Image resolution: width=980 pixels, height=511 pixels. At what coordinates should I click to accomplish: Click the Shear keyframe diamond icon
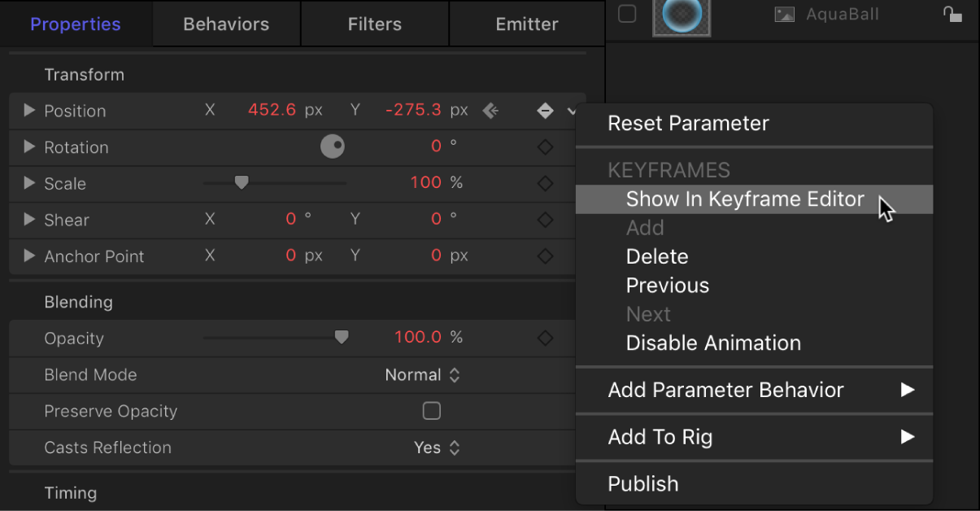click(545, 220)
